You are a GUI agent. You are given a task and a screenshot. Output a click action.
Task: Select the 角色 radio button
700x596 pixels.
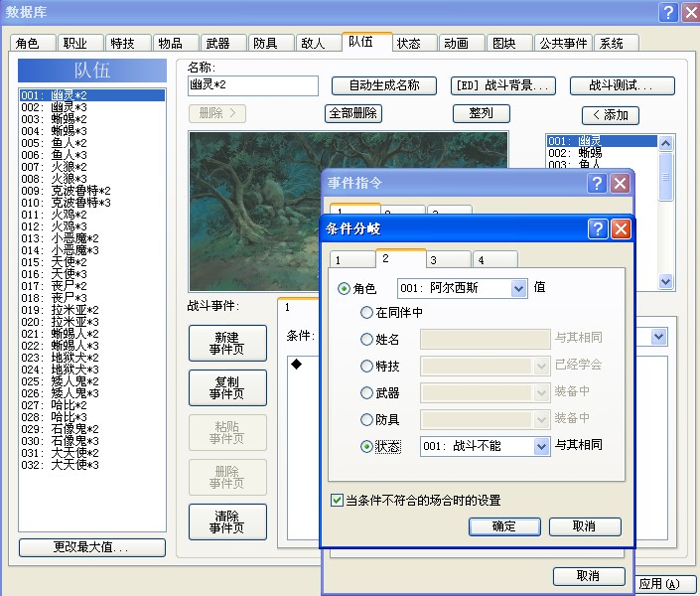click(x=344, y=289)
